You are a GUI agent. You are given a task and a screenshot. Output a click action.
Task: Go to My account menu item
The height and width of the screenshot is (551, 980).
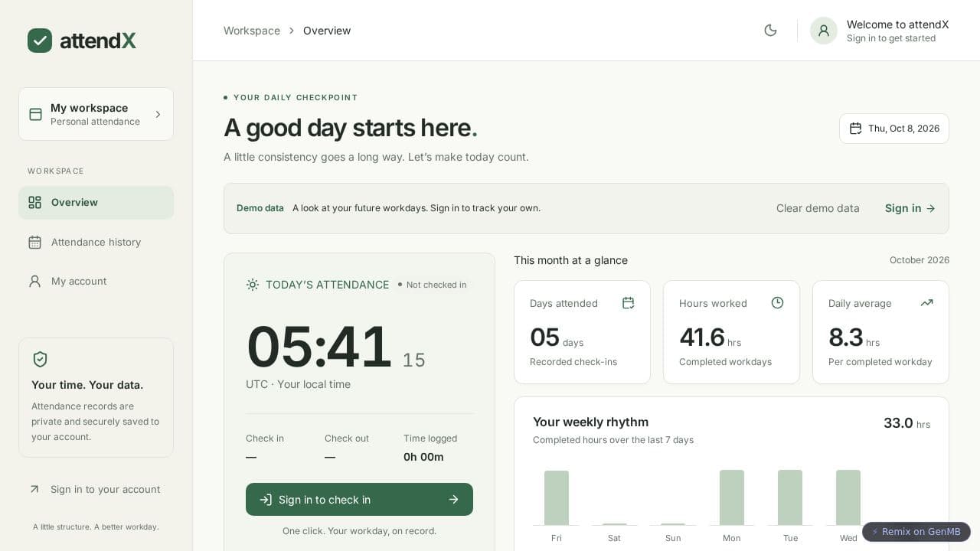tap(96, 281)
